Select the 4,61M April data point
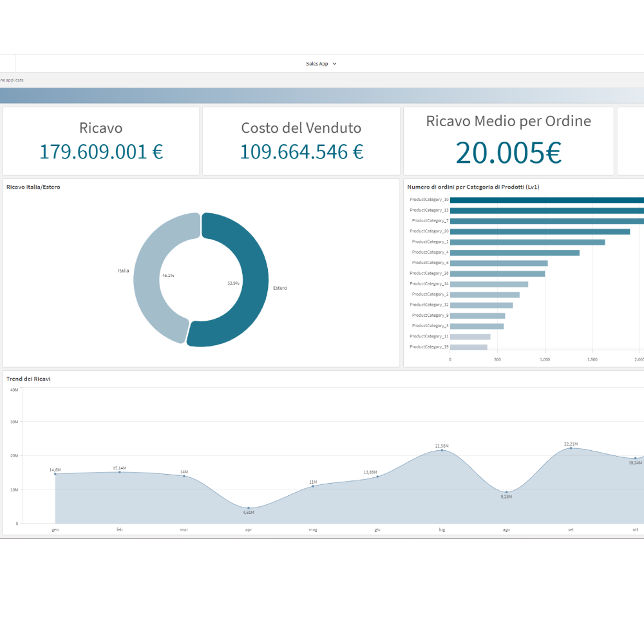The image size is (644, 644). tap(248, 509)
